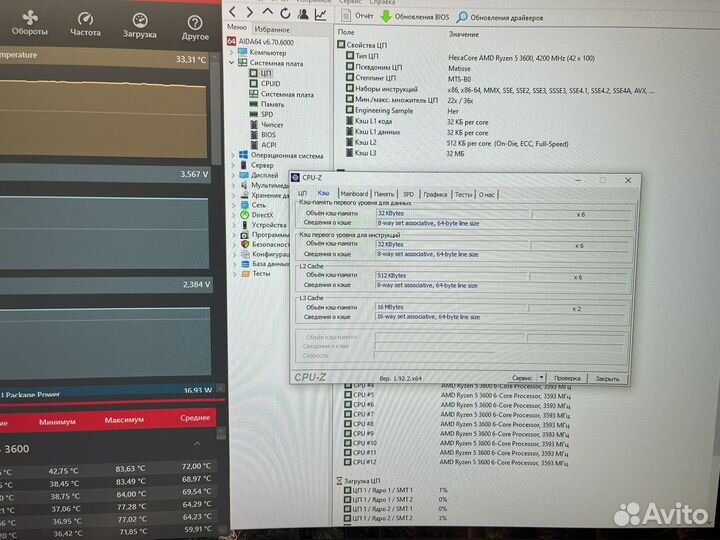Go back in AIDA64 navigation
Screen dimensions: 720x540
(233, 12)
